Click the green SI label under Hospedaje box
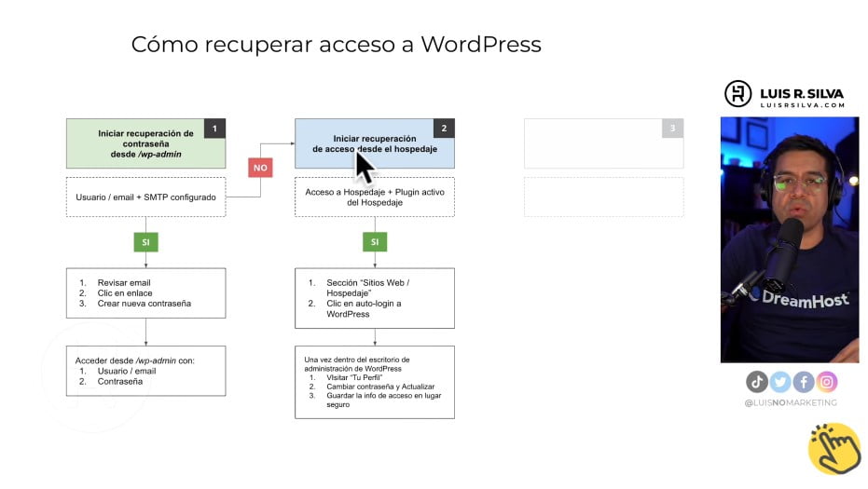The image size is (868, 489). (375, 242)
